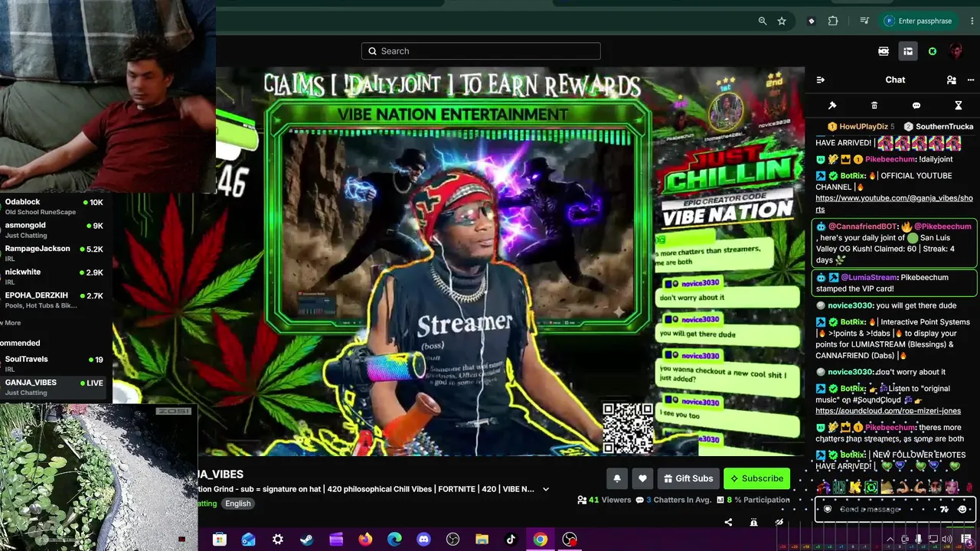980x551 pixels.
Task: Click the emote picker smiley in chat input
Action: tap(962, 510)
